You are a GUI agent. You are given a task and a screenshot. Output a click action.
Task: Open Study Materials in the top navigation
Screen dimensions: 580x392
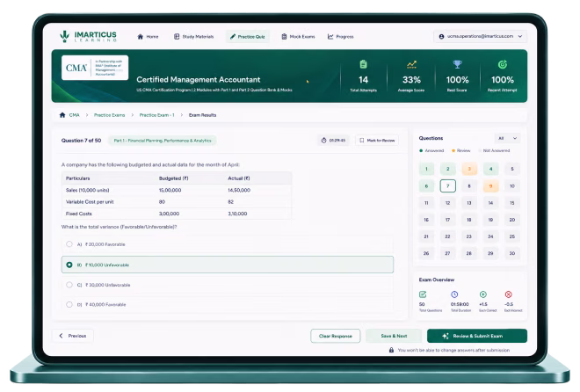coord(194,37)
